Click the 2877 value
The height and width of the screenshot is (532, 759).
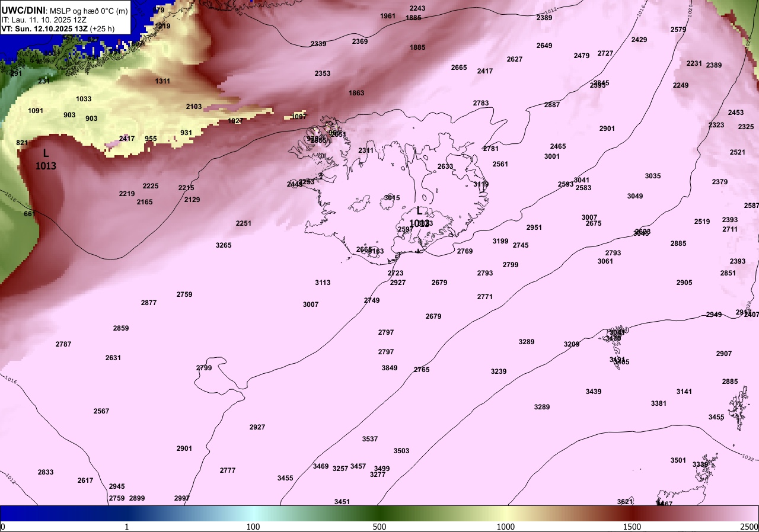tap(149, 303)
